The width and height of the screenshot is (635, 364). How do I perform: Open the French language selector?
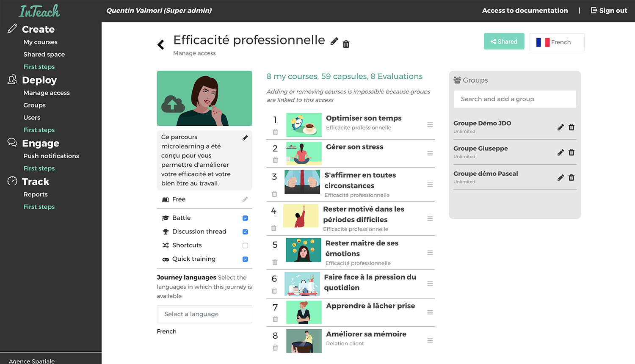[557, 42]
